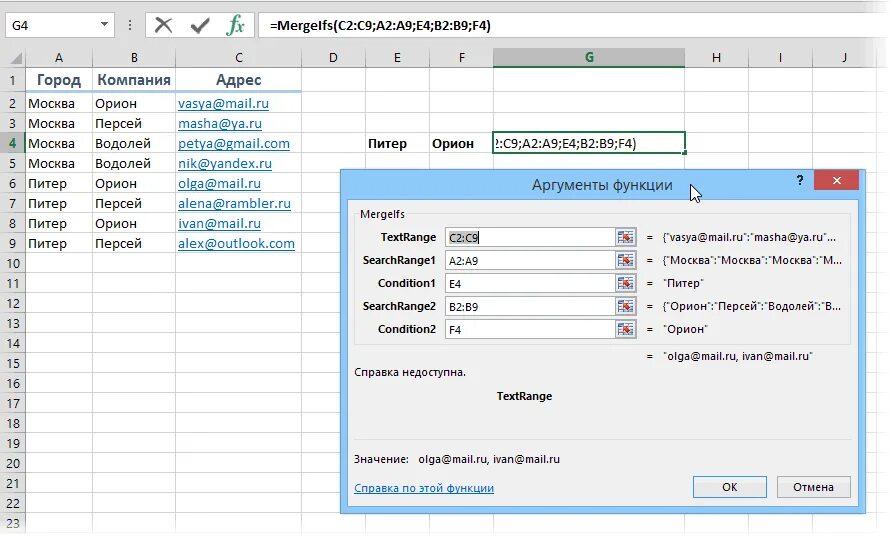Collapse dialog using SearchRange1 range selector icon
This screenshot has height=537, width=891.
click(x=625, y=260)
